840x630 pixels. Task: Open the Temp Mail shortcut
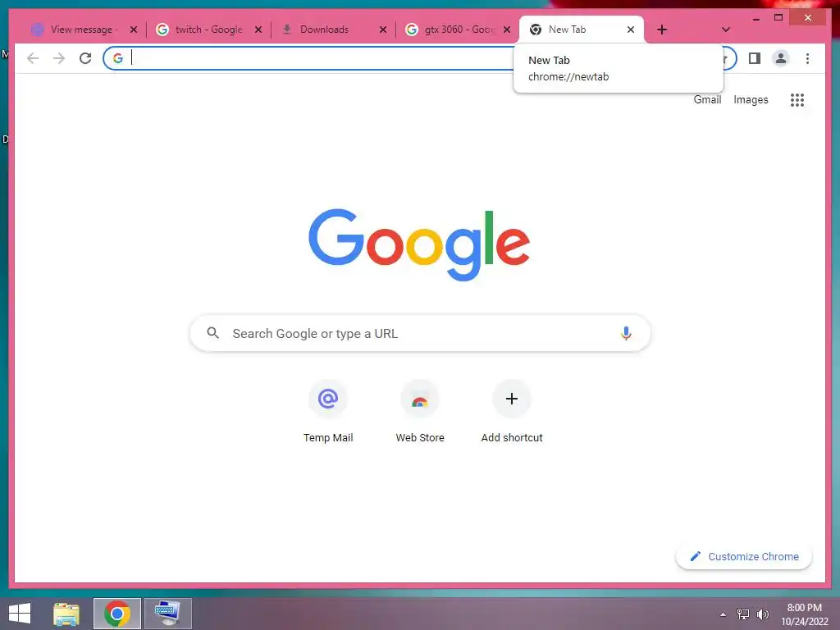coord(328,412)
